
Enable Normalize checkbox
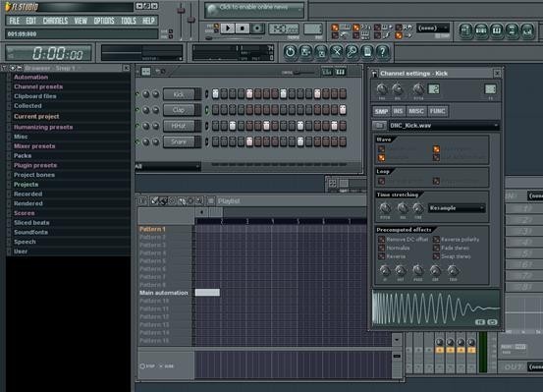(381, 248)
